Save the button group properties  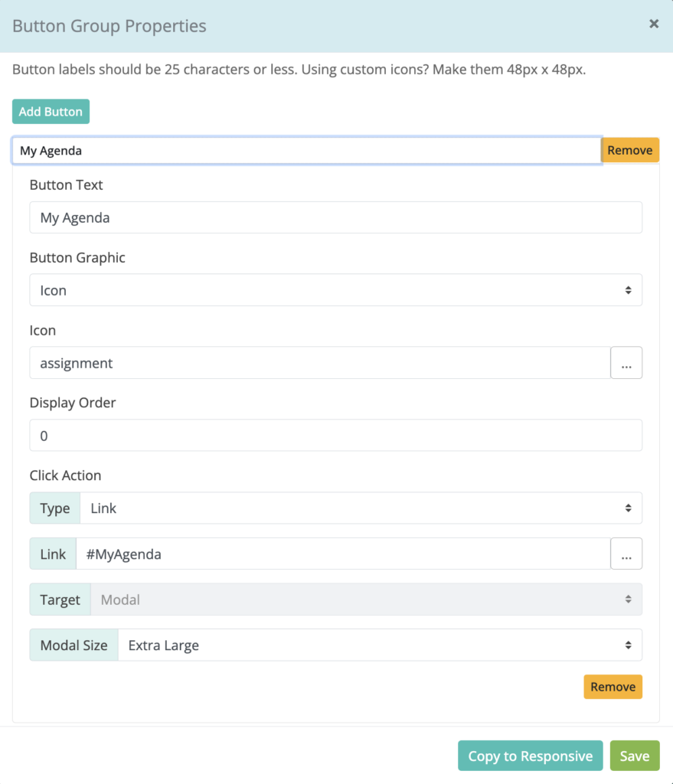click(x=635, y=756)
